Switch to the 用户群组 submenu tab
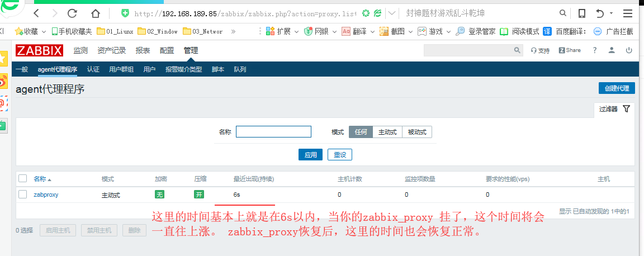The width and height of the screenshot is (644, 256). 121,69
